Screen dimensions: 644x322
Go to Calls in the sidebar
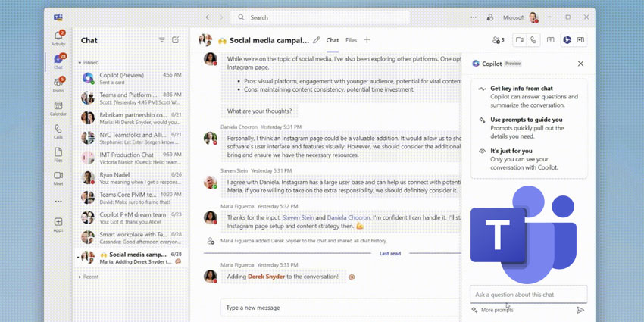click(58, 132)
